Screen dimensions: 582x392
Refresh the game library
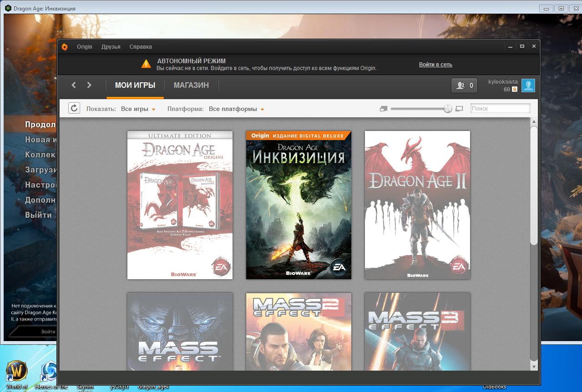point(74,108)
